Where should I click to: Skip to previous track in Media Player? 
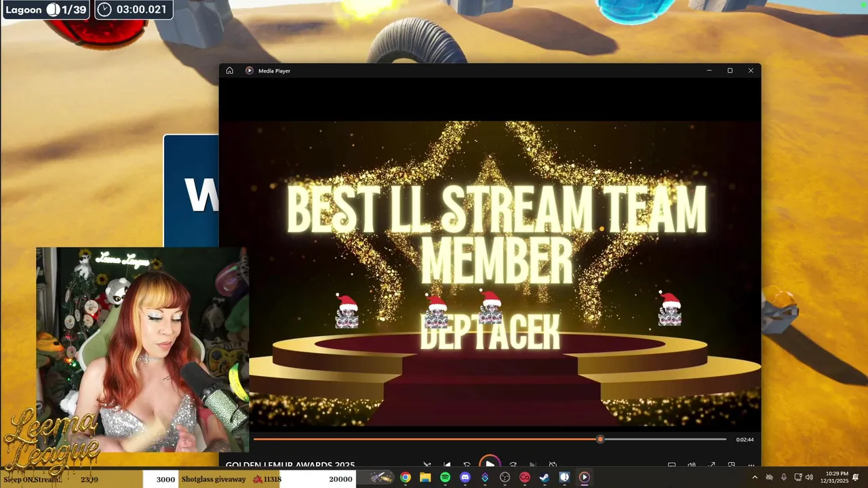pos(447,466)
